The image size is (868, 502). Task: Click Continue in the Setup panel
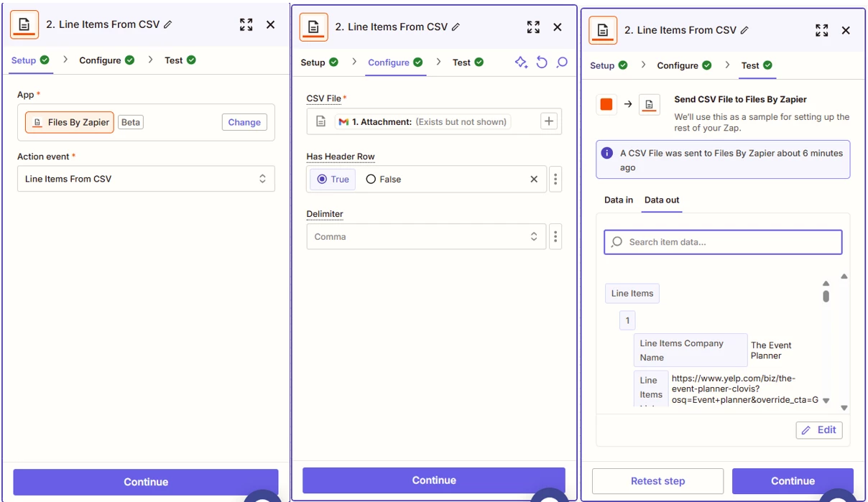[x=146, y=482]
